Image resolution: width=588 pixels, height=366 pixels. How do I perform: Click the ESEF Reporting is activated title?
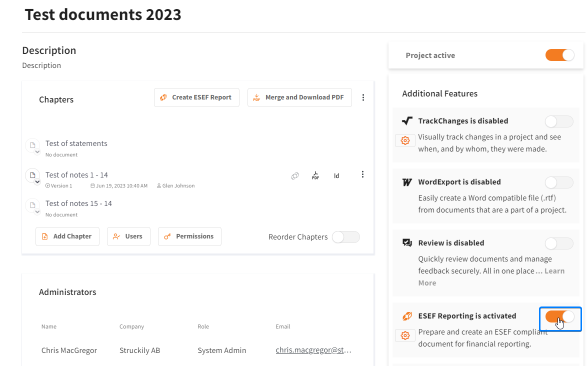click(x=467, y=316)
